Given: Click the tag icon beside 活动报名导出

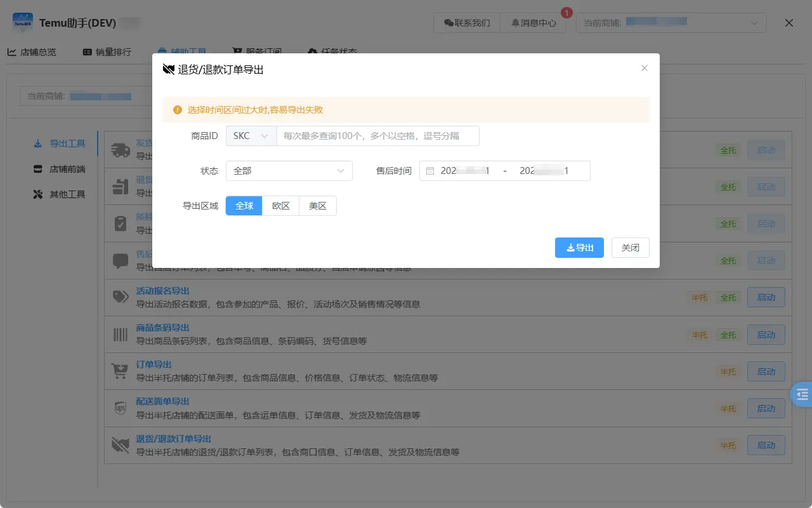Looking at the screenshot, I should click(121, 297).
